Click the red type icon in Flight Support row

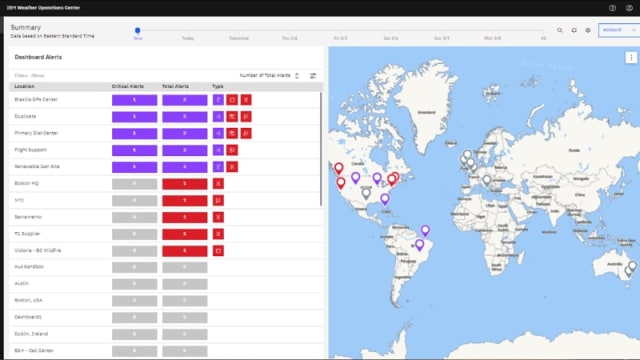(232, 150)
